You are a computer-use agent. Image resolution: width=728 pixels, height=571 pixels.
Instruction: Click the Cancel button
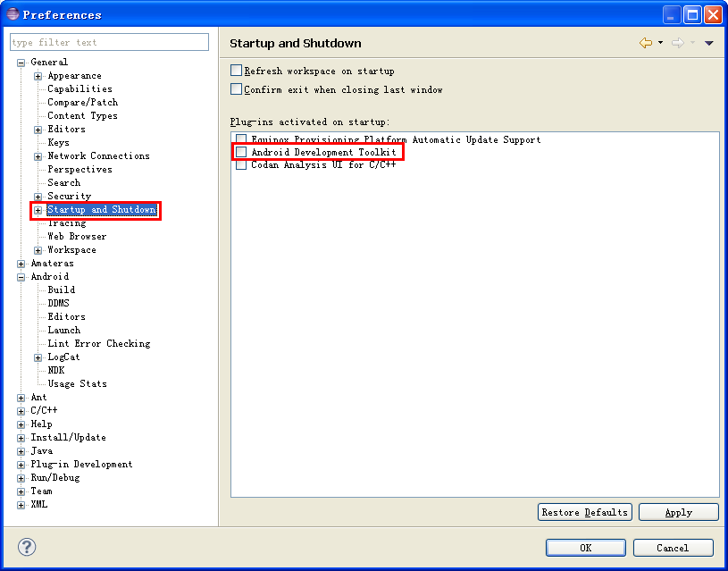[x=673, y=547]
